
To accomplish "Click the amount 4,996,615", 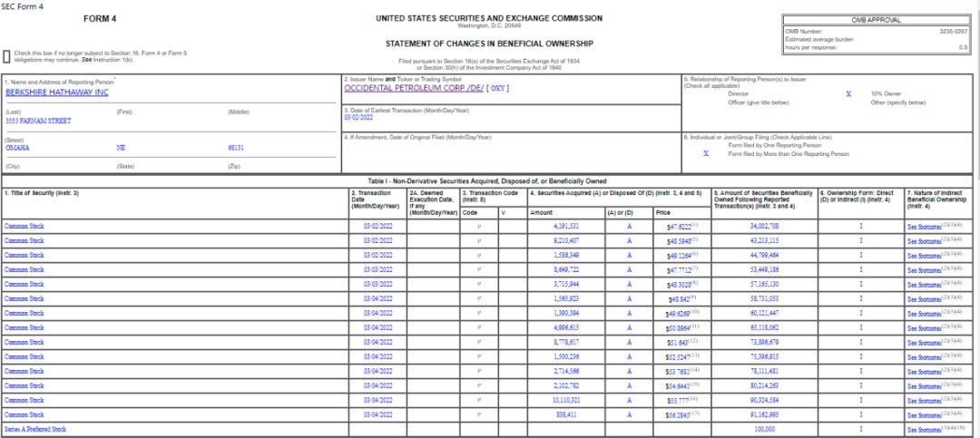I will click(x=566, y=328).
